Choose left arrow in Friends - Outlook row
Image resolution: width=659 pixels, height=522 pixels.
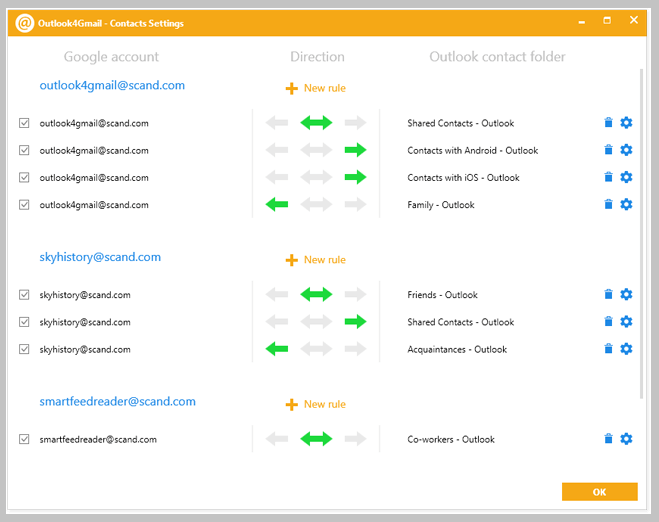pos(277,294)
